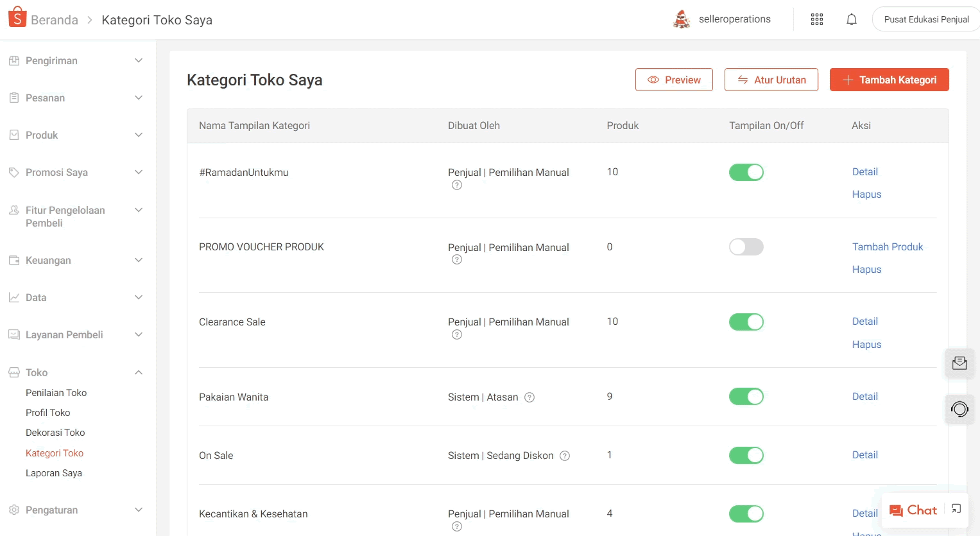This screenshot has width=980, height=536.
Task: Open the customer support headset icon
Action: 959,409
